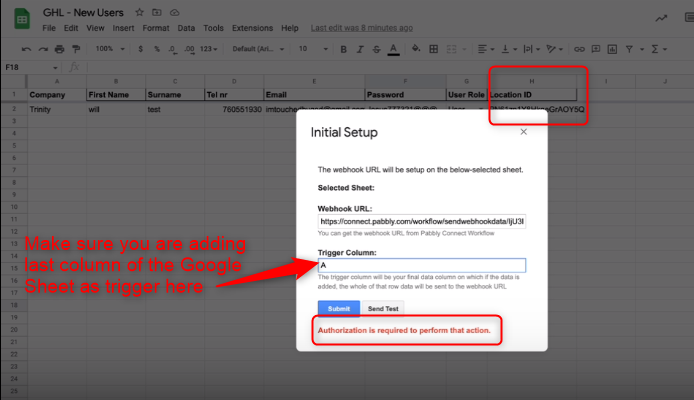The width and height of the screenshot is (694, 400).
Task: Click the Move to folder icon
Action: click(x=157, y=12)
